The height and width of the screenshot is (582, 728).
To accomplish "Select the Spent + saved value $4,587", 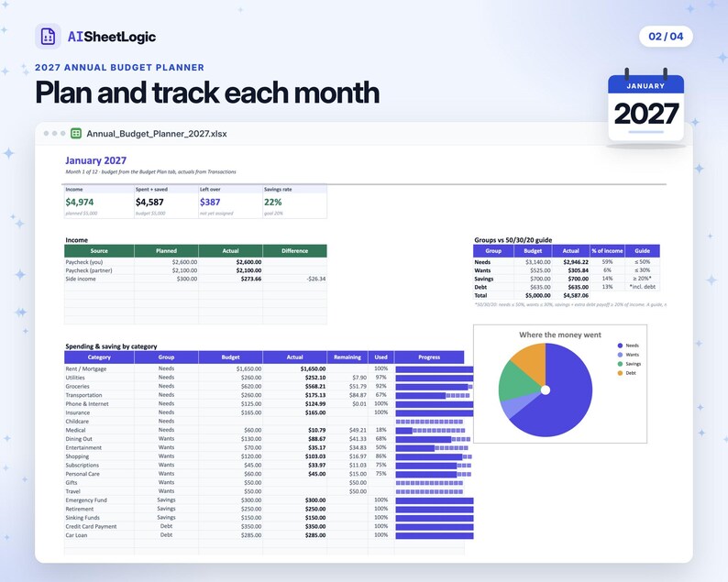I will click(149, 202).
